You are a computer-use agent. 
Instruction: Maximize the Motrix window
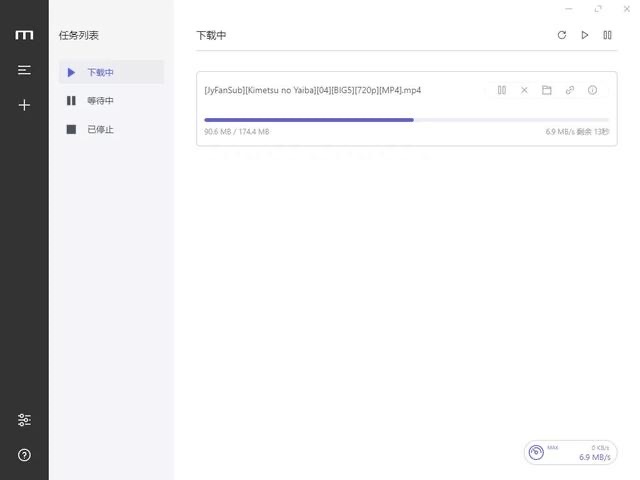[598, 8]
